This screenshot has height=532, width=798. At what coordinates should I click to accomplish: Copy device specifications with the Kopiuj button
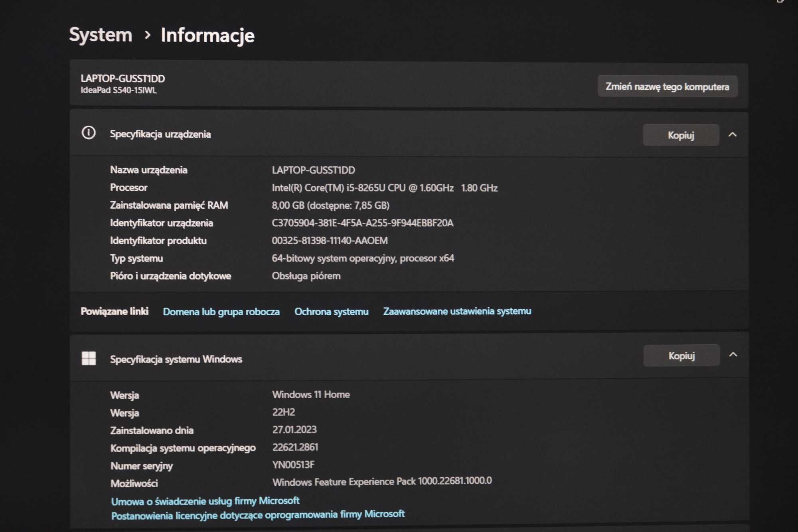(681, 135)
